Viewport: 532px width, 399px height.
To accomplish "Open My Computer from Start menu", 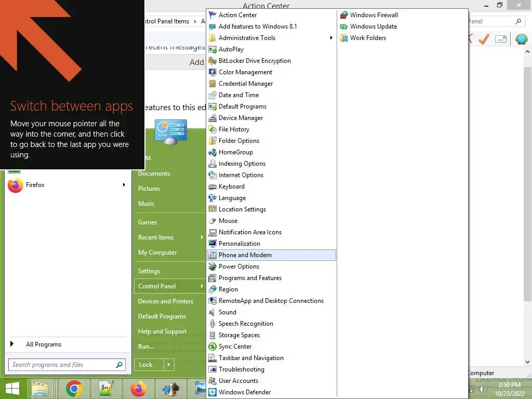I will 157,252.
